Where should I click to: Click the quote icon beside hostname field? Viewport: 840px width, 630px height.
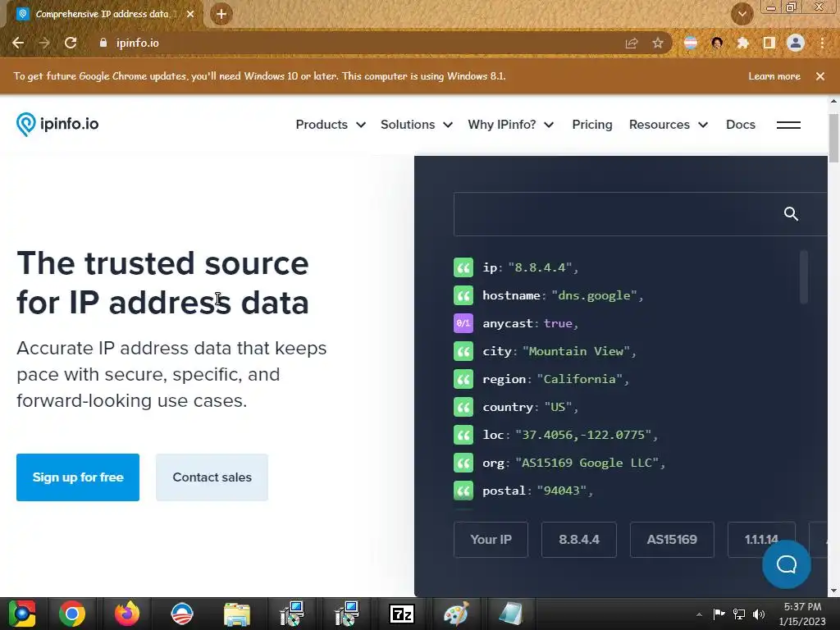tap(463, 295)
